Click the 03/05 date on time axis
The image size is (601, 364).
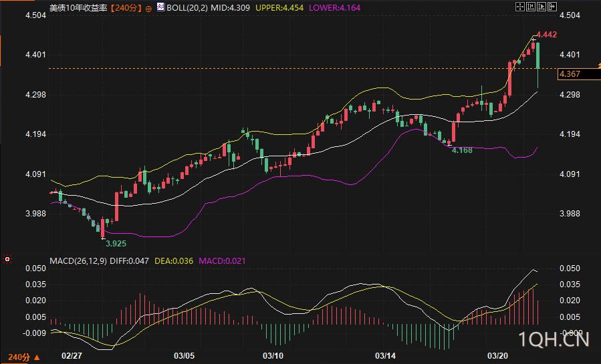point(184,355)
